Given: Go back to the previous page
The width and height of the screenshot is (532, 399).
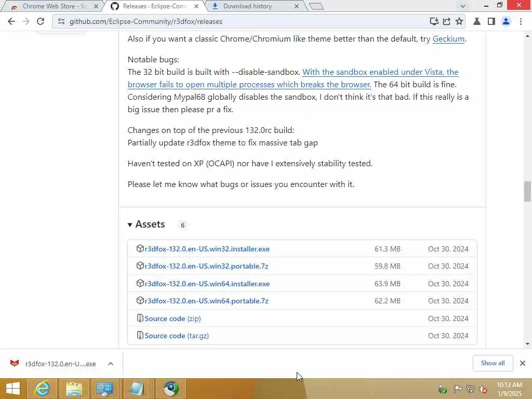Looking at the screenshot, I should (11, 21).
